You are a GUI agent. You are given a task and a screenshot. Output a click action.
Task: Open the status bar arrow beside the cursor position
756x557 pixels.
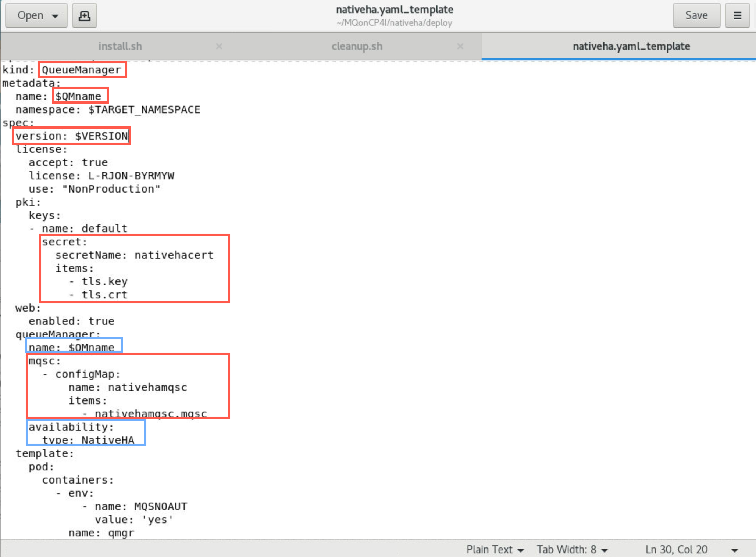coord(735,550)
